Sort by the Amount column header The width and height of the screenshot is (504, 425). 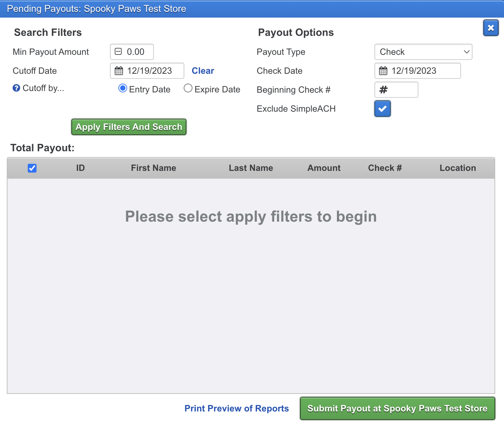pos(324,168)
